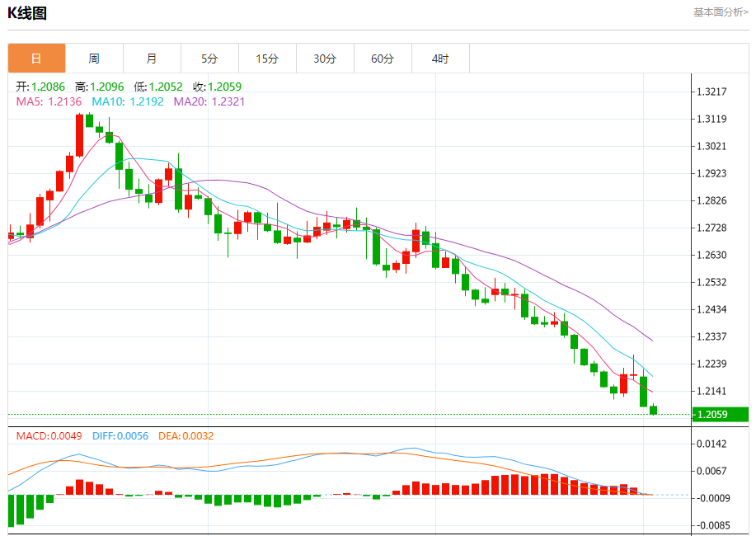
Task: Click the MA5: 1.2136 legend
Action: click(49, 101)
